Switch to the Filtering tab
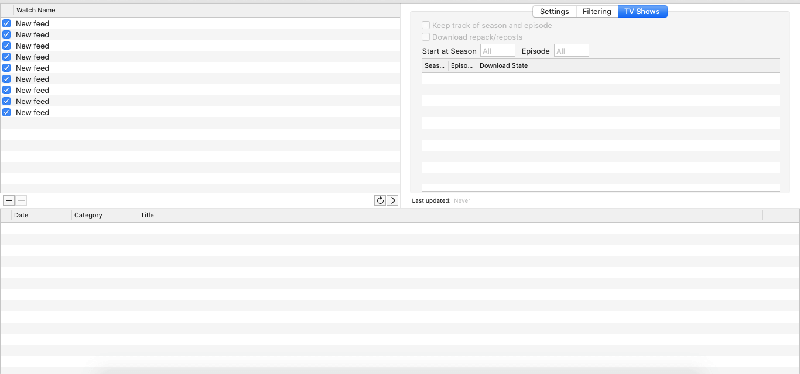 (x=597, y=11)
